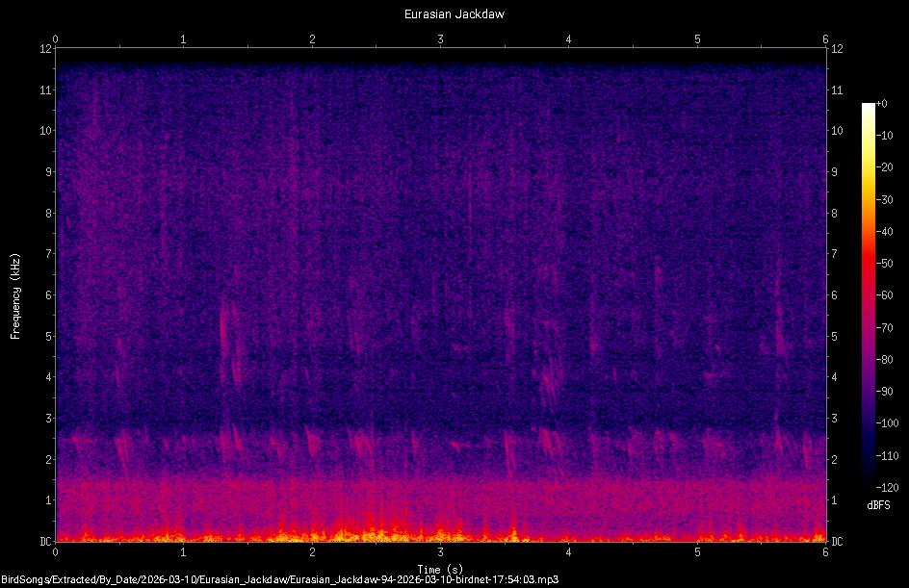Click the "Time (s)" axis label

pos(441,566)
